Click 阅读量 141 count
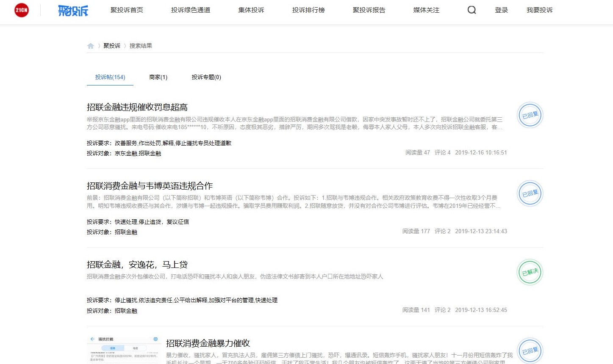This screenshot has height=364, width=613. pyautogui.click(x=416, y=310)
